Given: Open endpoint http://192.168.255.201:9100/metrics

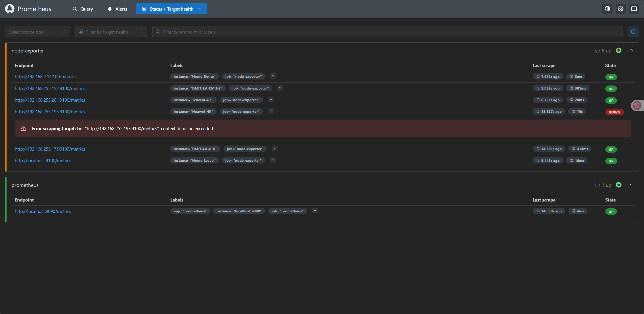Looking at the screenshot, I should point(50,100).
